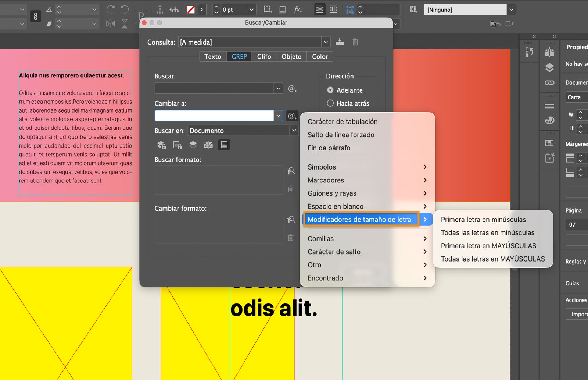Toggle include footnotes search option

[224, 145]
